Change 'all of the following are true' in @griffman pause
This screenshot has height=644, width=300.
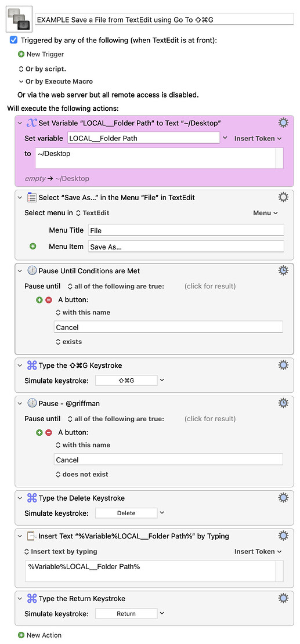115,419
